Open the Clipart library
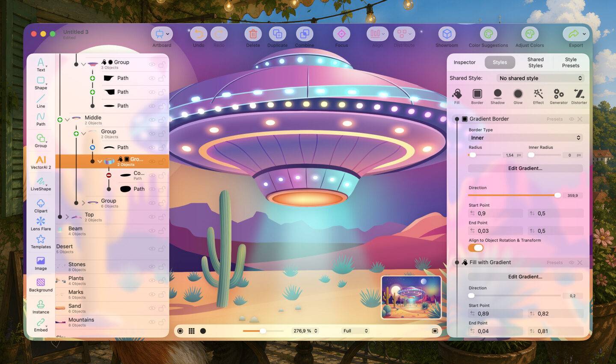 point(41,206)
